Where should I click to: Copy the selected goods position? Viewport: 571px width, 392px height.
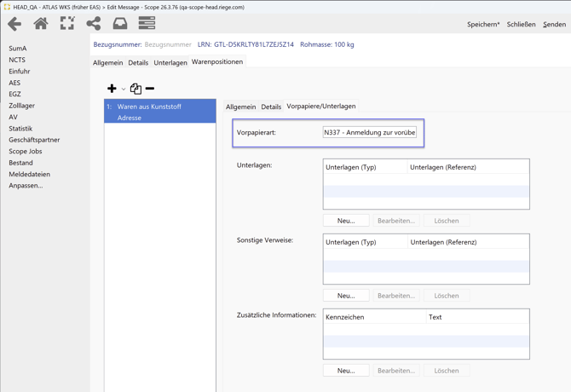pos(136,89)
